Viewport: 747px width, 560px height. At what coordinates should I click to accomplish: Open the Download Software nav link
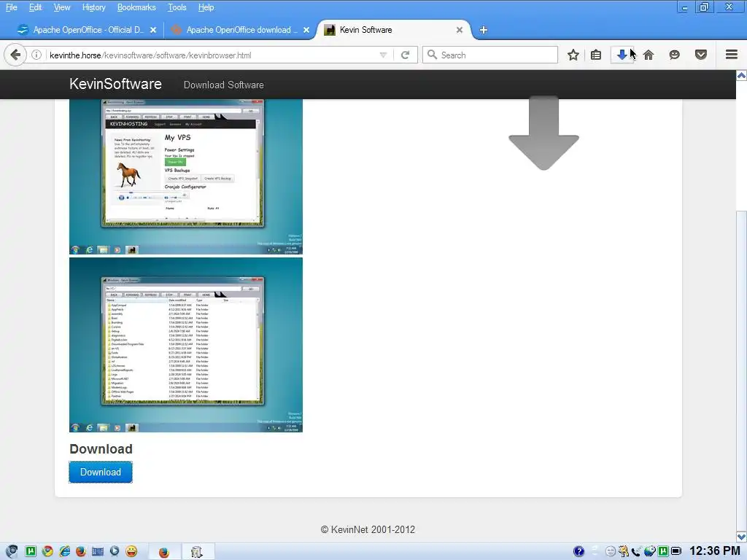[x=223, y=85]
